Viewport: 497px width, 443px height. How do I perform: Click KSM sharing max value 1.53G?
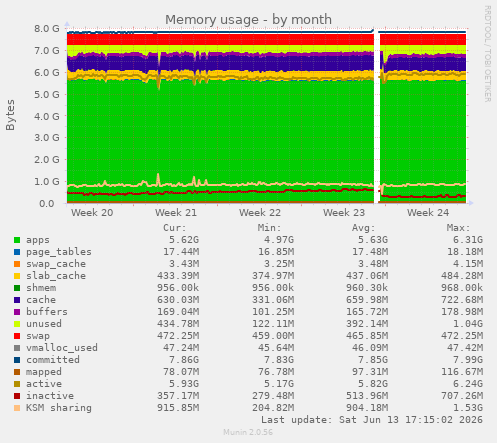click(468, 408)
